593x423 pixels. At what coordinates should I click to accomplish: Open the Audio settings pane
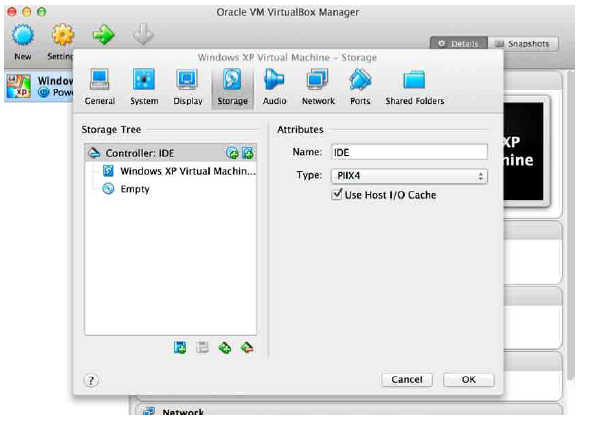pos(274,87)
